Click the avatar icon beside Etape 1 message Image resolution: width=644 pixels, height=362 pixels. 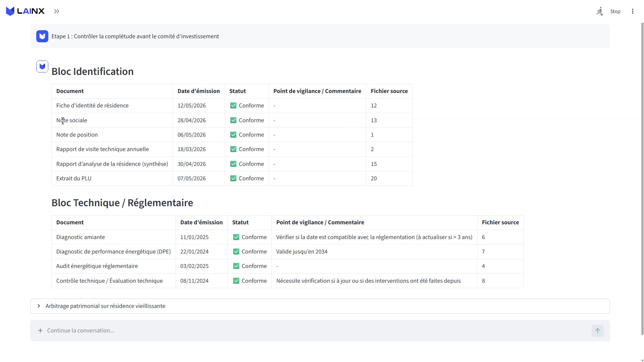[x=42, y=36]
